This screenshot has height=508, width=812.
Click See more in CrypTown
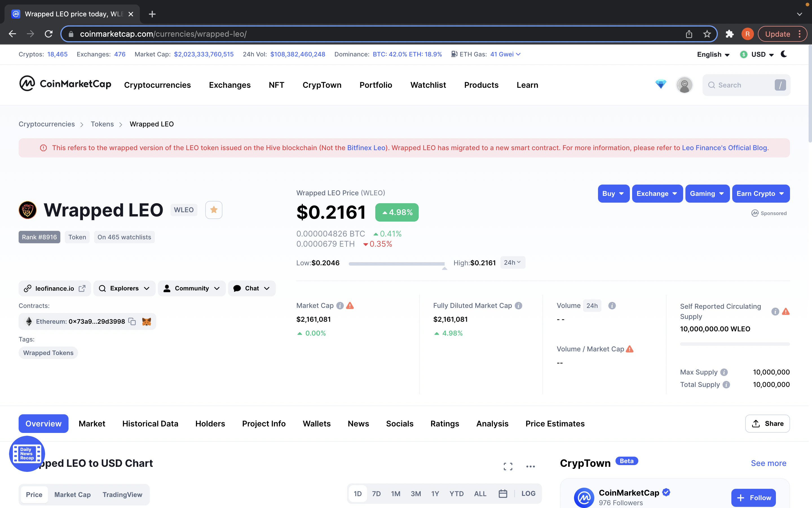tap(768, 463)
